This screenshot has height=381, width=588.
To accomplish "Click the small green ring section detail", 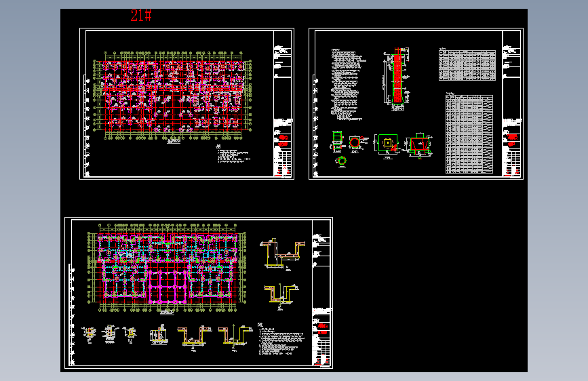I will coord(342,161).
